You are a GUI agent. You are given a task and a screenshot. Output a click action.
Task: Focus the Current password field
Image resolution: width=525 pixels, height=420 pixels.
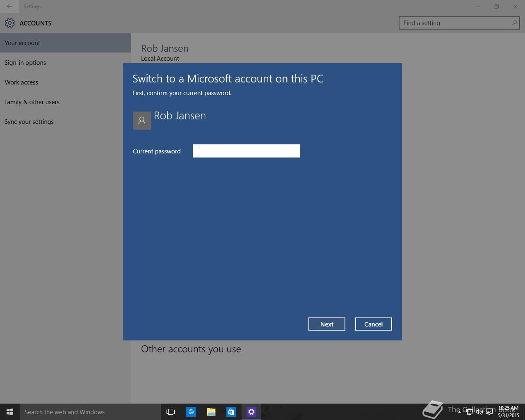(246, 151)
